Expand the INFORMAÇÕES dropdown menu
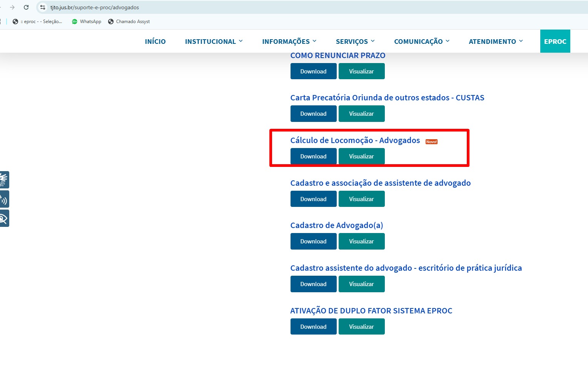This screenshot has width=588, height=368. pyautogui.click(x=289, y=42)
